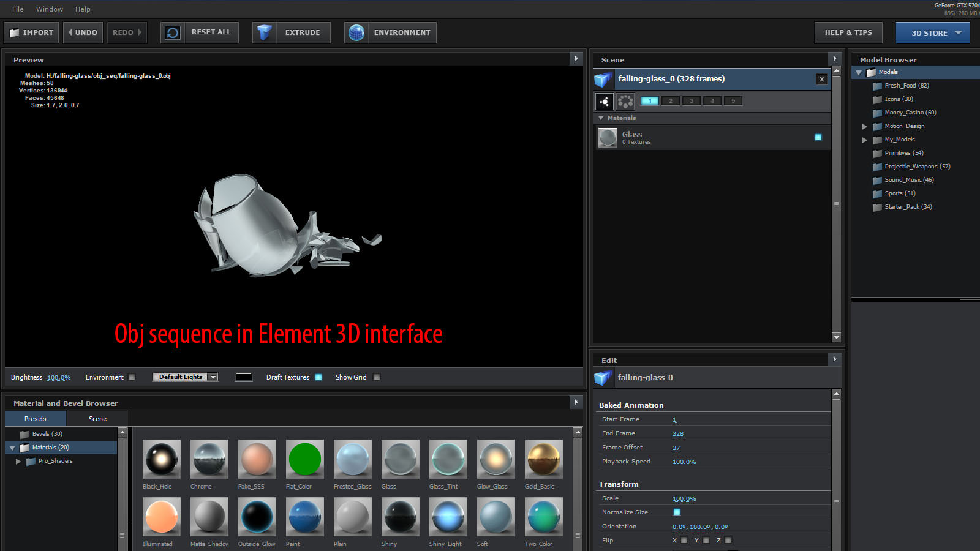Collapse the Models tree root
The width and height of the screenshot is (980, 551).
click(x=859, y=72)
